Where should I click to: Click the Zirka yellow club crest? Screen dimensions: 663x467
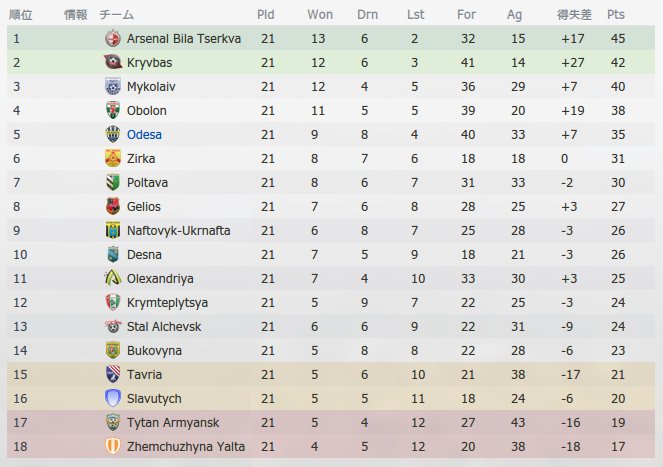pyautogui.click(x=113, y=158)
